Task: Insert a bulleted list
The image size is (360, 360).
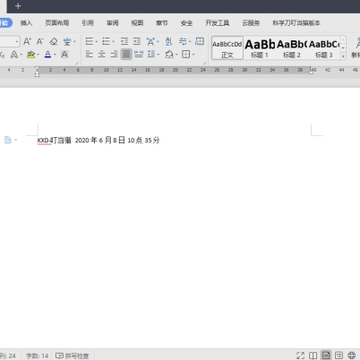Action: coord(89,42)
